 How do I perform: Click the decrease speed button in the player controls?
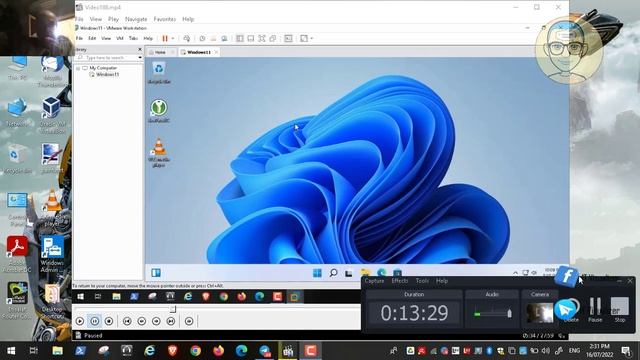click(x=142, y=322)
